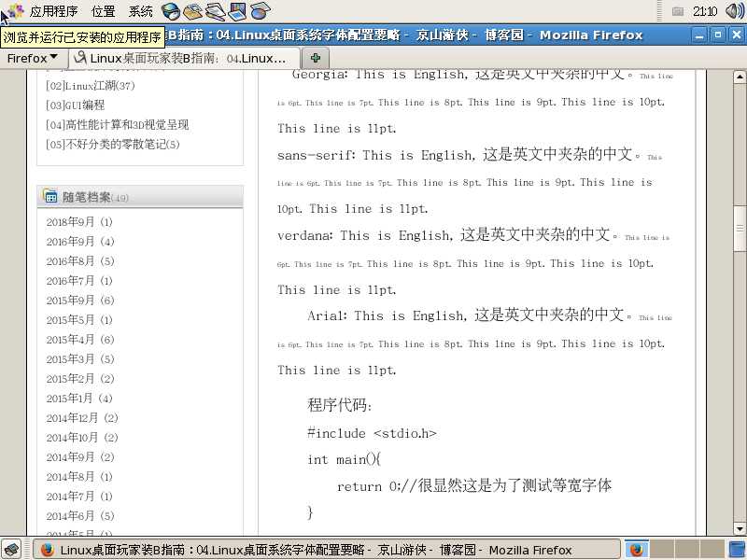747x560 pixels.
Task: Open the [03]GUI编程 category link
Action: point(76,105)
